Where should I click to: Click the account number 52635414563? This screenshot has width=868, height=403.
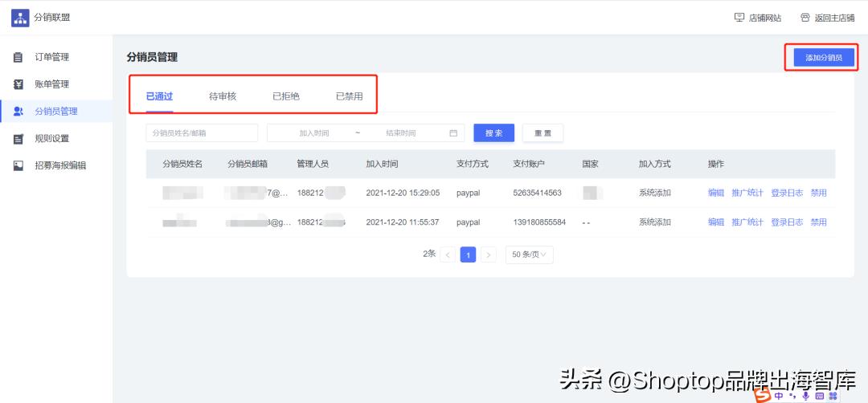537,193
